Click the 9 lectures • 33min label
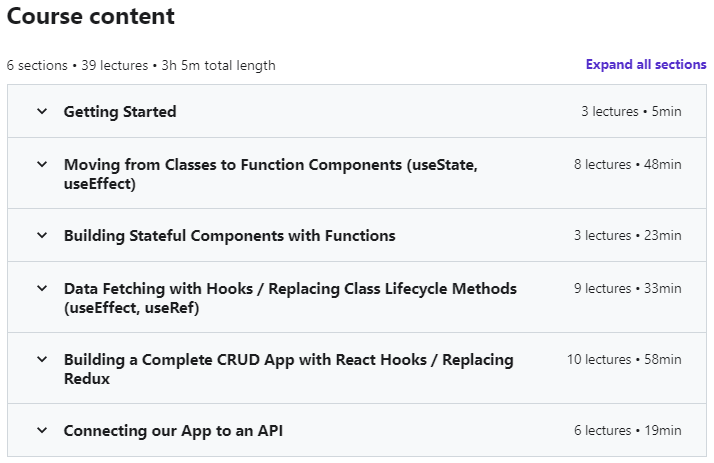The image size is (714, 463). click(x=627, y=288)
